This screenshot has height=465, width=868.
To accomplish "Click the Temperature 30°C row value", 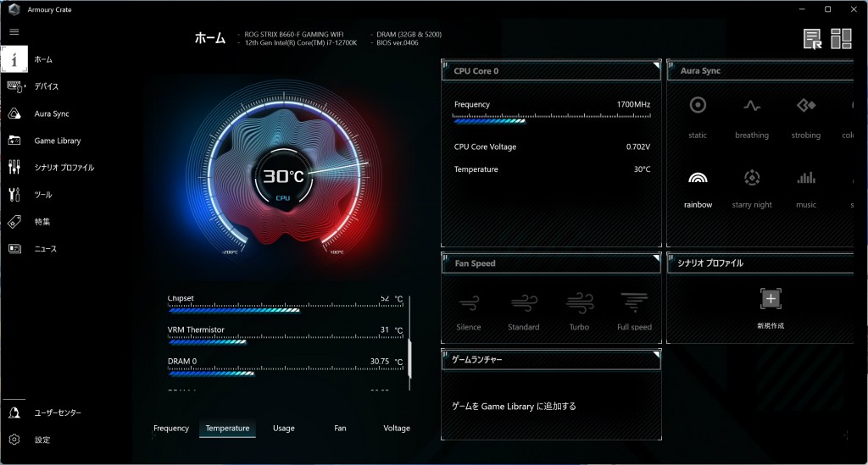I will tap(643, 169).
